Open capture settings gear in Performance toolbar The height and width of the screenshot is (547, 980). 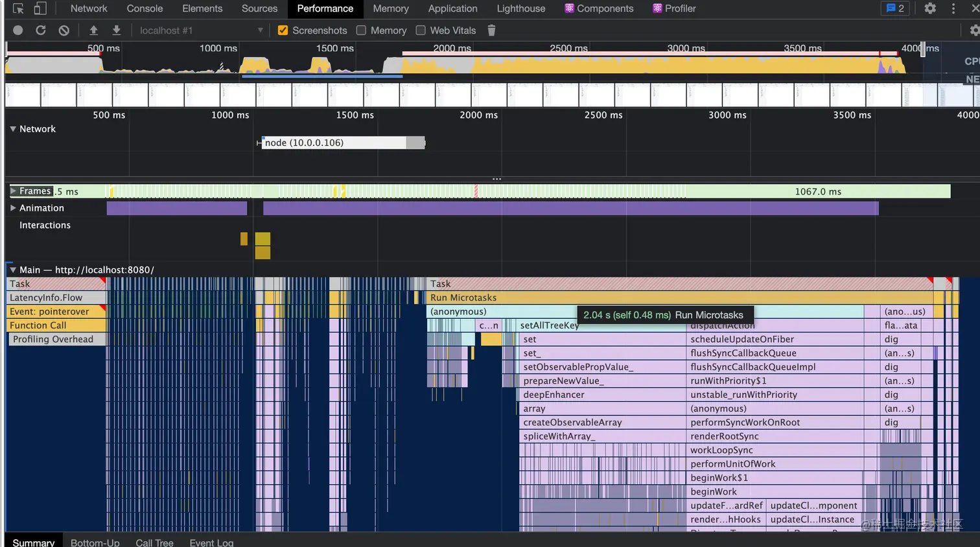tap(974, 30)
